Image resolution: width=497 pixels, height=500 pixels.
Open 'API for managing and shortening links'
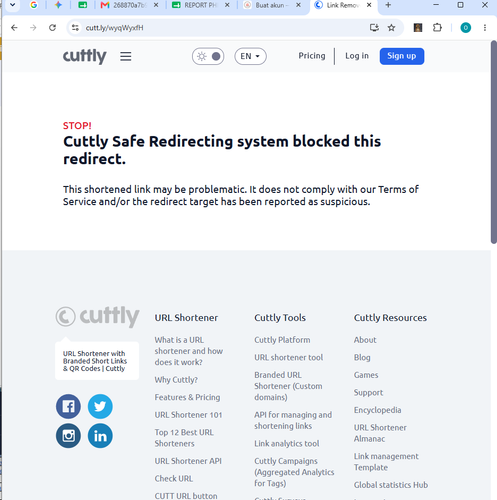(x=293, y=420)
